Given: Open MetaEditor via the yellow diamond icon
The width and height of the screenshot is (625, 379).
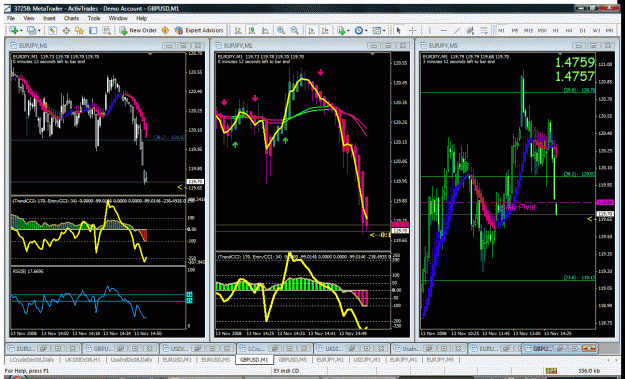Looking at the screenshot, I should click(165, 30).
